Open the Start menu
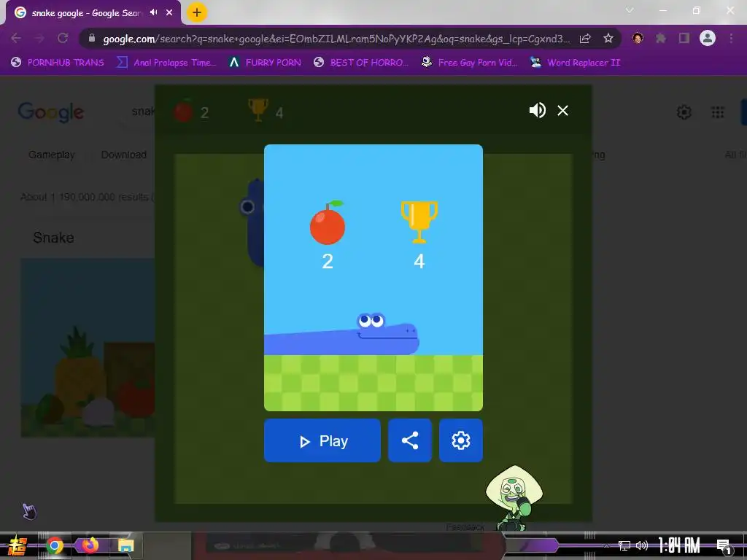Image resolution: width=747 pixels, height=560 pixels. point(18,545)
